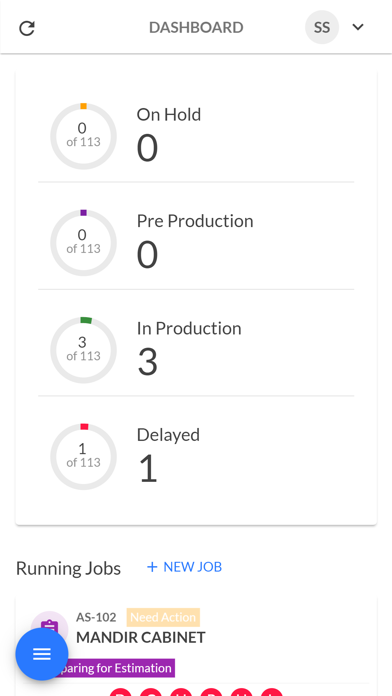Viewport: 392px width, 696px height.
Task: Click the Pre Production status label
Action: [x=195, y=221]
